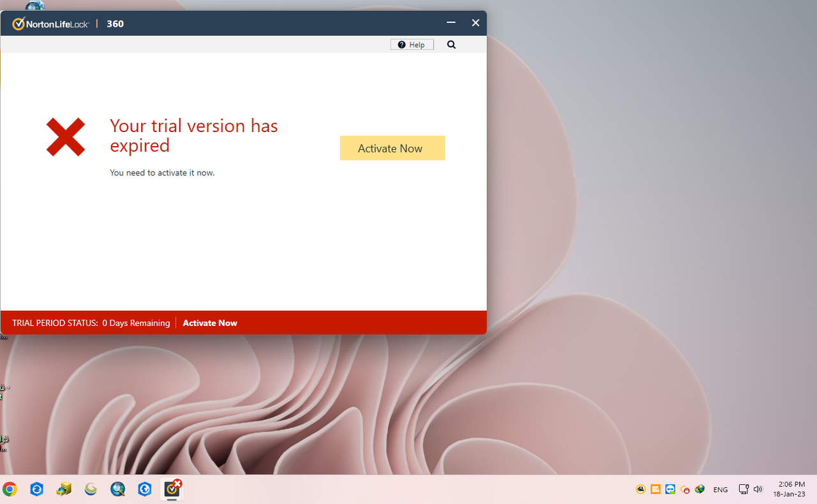This screenshot has width=817, height=504.
Task: Minimize the Norton 360 window
Action: point(451,23)
